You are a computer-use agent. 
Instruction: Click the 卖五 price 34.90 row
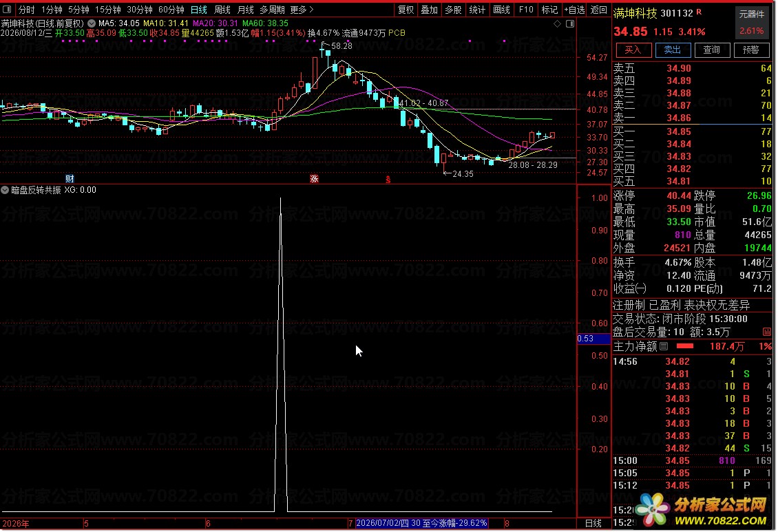[x=693, y=68]
